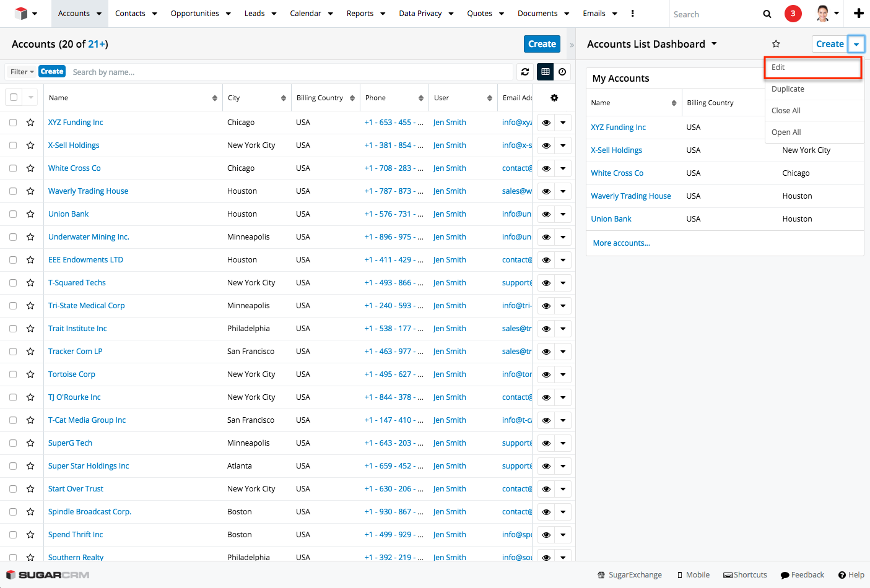
Task: Open the activity stream clock icon
Action: 562,72
